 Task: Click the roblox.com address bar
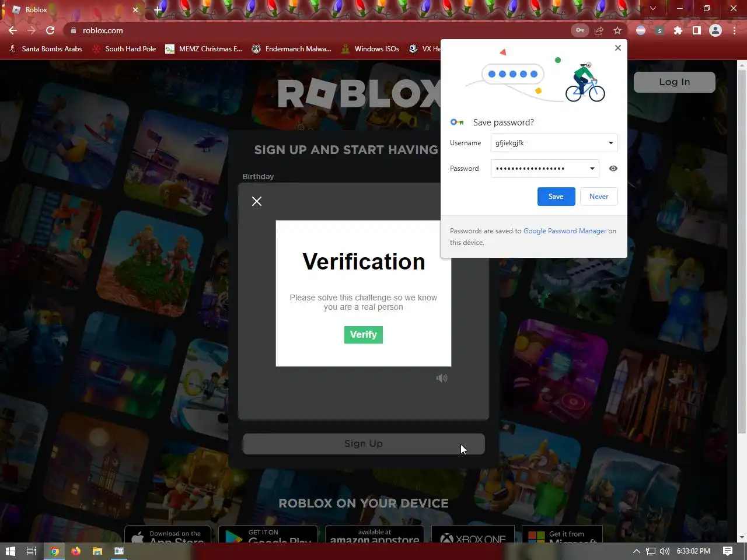(x=315, y=30)
